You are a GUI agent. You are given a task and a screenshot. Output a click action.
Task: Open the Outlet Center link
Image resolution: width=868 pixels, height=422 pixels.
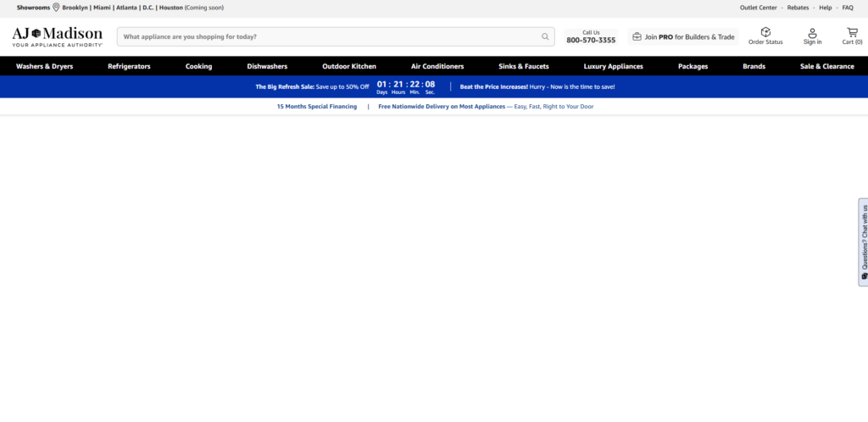(x=758, y=8)
